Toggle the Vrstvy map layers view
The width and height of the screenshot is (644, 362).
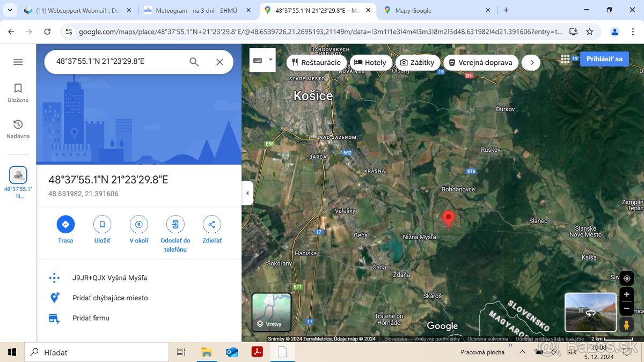[272, 312]
